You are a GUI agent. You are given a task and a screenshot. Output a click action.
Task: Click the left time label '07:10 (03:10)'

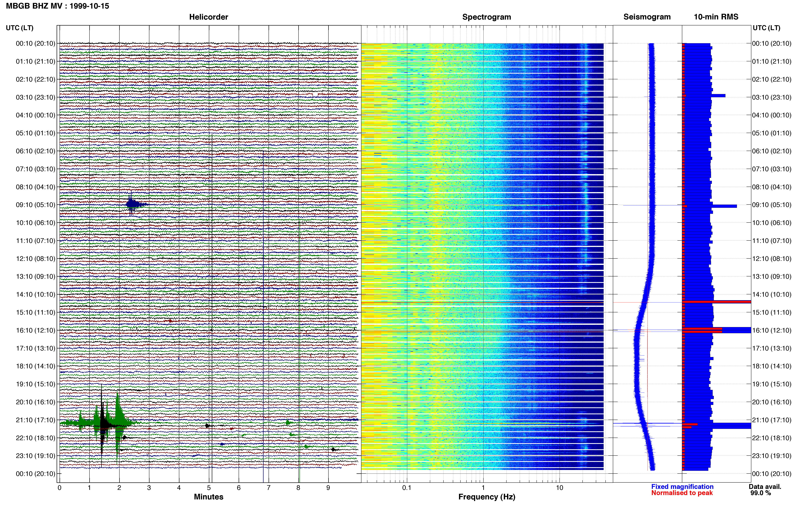coord(35,169)
